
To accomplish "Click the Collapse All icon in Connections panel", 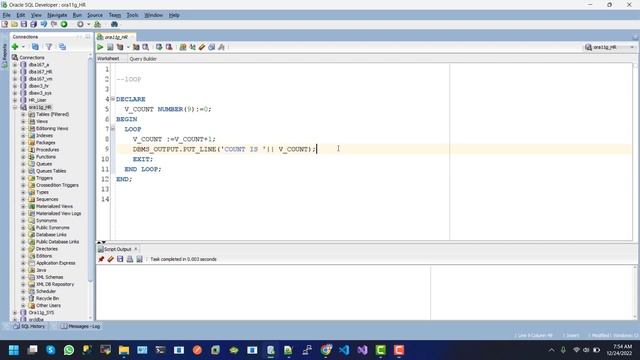I will click(x=62, y=47).
